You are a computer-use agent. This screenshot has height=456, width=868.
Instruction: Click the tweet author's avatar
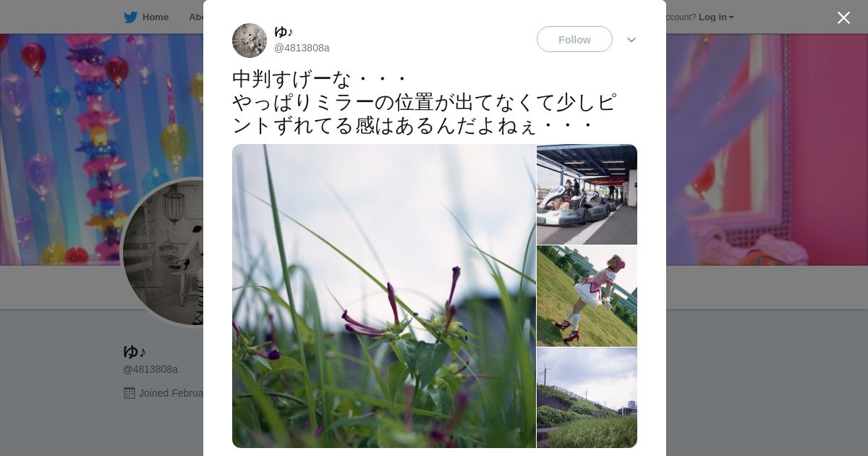(x=250, y=41)
